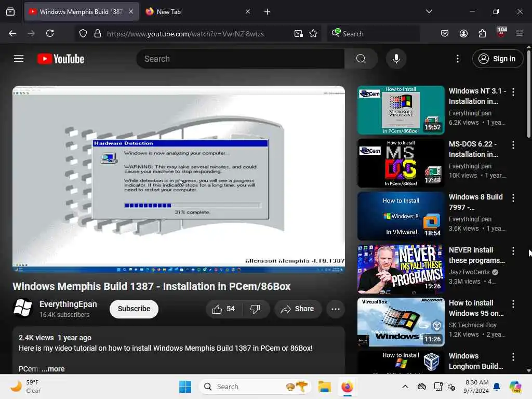Go to YouTube home via logo
532x399 pixels.
pyautogui.click(x=61, y=59)
